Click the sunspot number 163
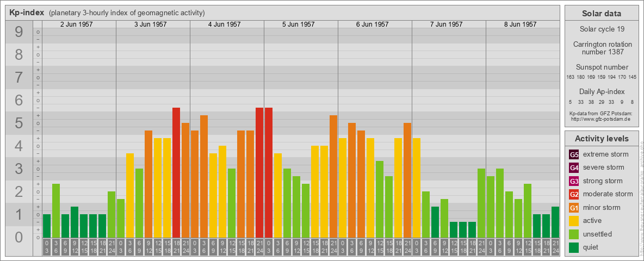This screenshot has width=644, height=261. click(x=570, y=77)
